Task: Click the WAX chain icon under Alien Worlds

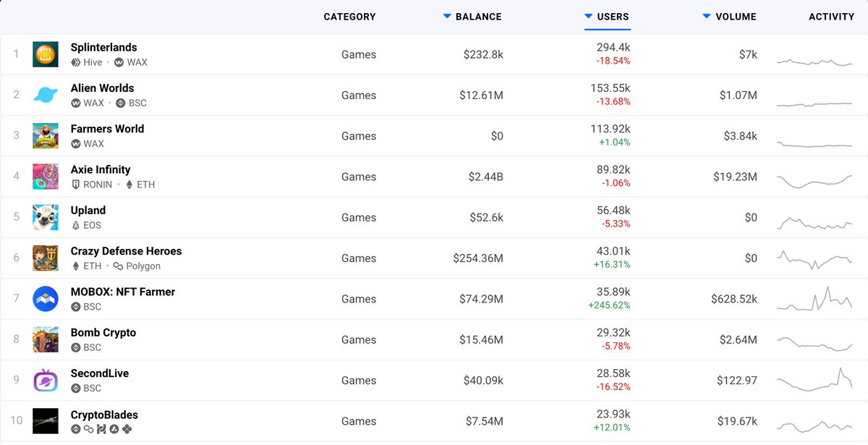Action: 75,103
